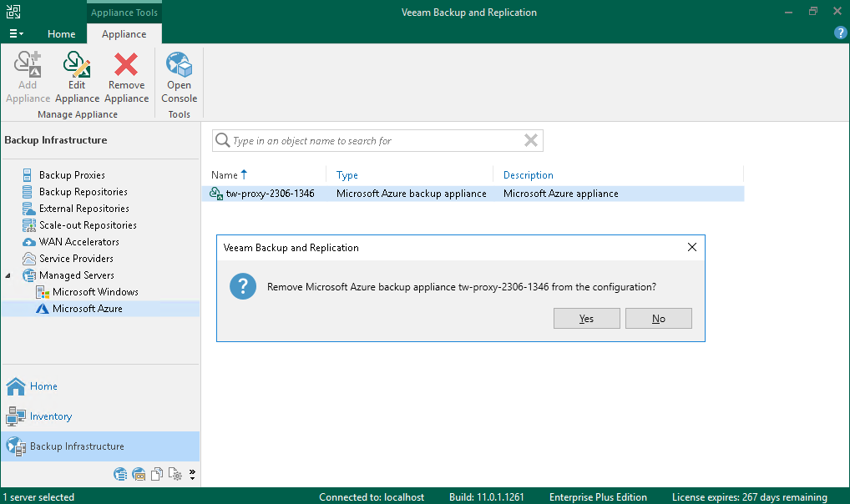Click the second globe icon in the bottom view strip

click(139, 475)
